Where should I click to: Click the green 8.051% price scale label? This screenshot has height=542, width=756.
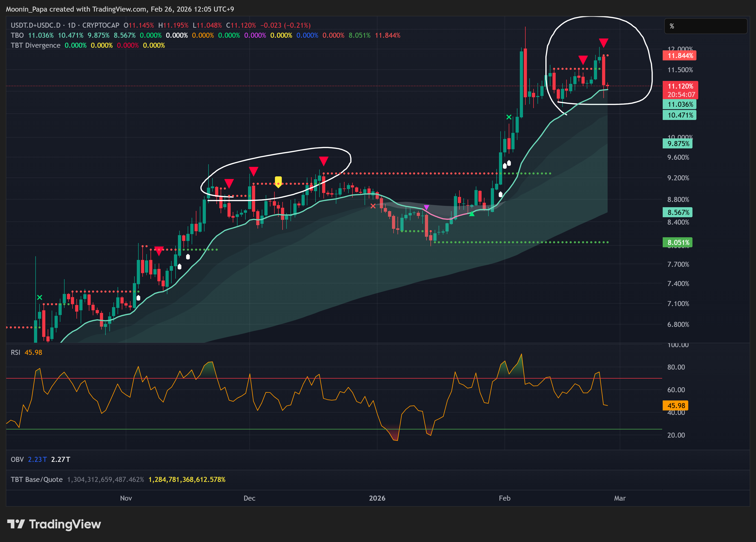point(678,242)
